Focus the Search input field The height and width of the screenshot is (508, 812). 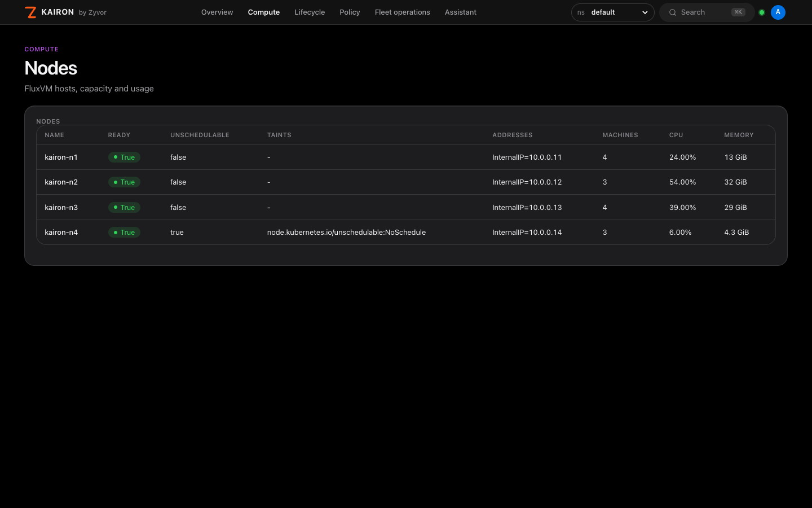click(707, 12)
